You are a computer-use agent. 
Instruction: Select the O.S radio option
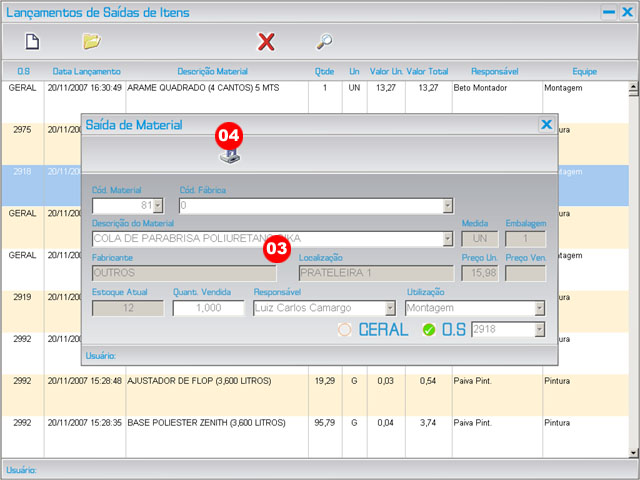coord(429,330)
